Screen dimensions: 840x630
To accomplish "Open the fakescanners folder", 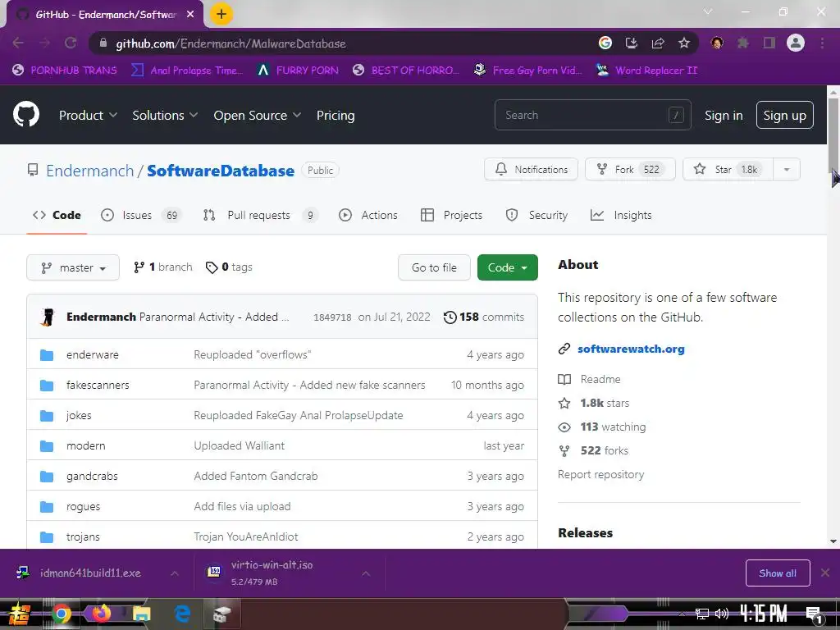I will 98,385.
